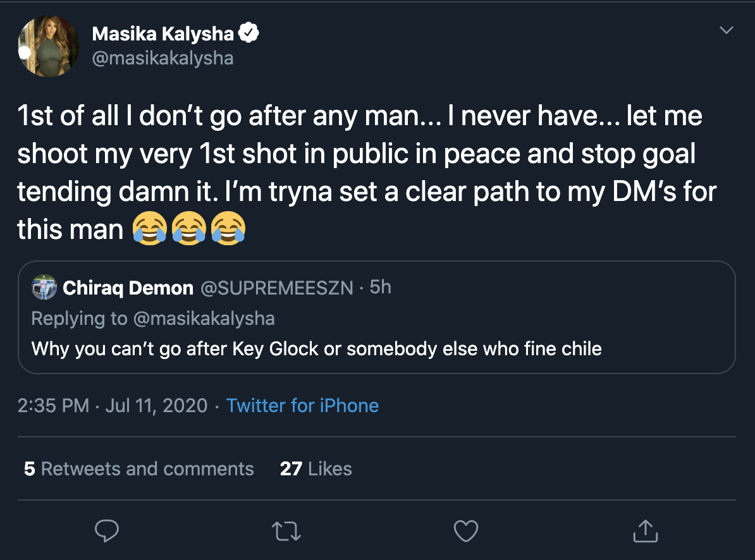
Task: Expand the tweet options chevron
Action: pyautogui.click(x=727, y=30)
